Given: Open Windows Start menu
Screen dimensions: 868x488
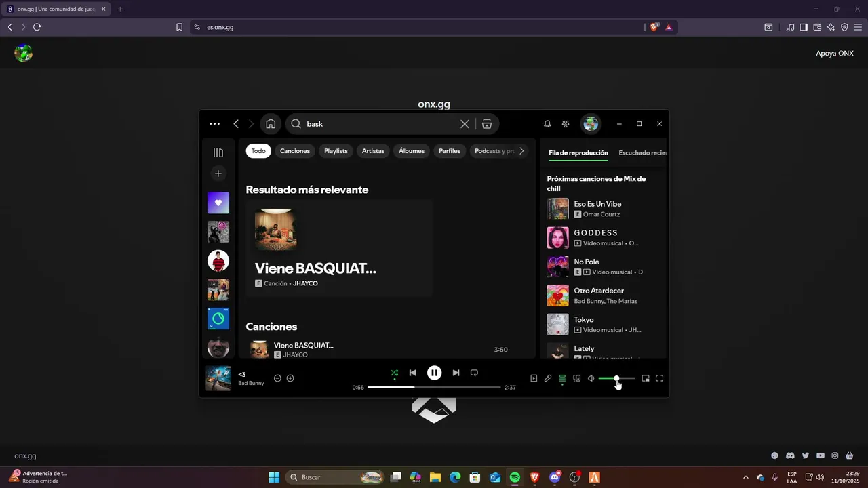Looking at the screenshot, I should pyautogui.click(x=274, y=477).
